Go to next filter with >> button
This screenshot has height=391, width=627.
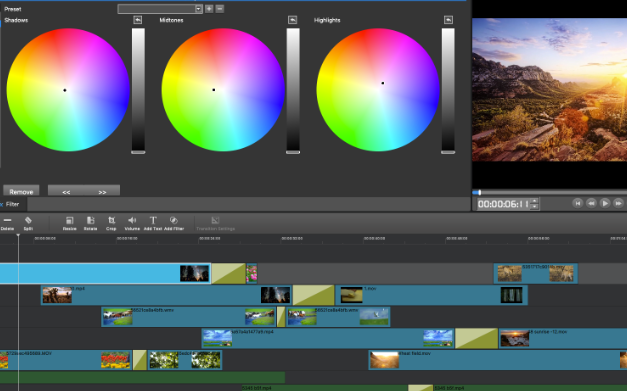click(x=102, y=192)
